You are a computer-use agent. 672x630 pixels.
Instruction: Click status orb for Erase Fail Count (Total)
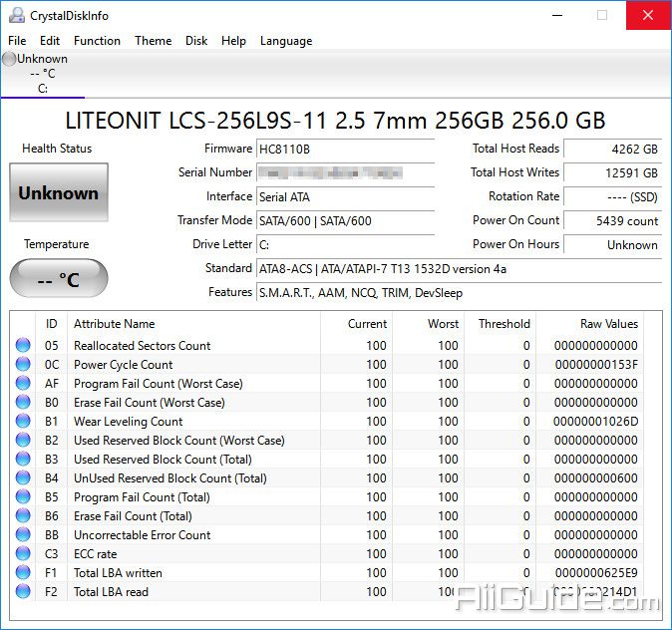(x=23, y=515)
